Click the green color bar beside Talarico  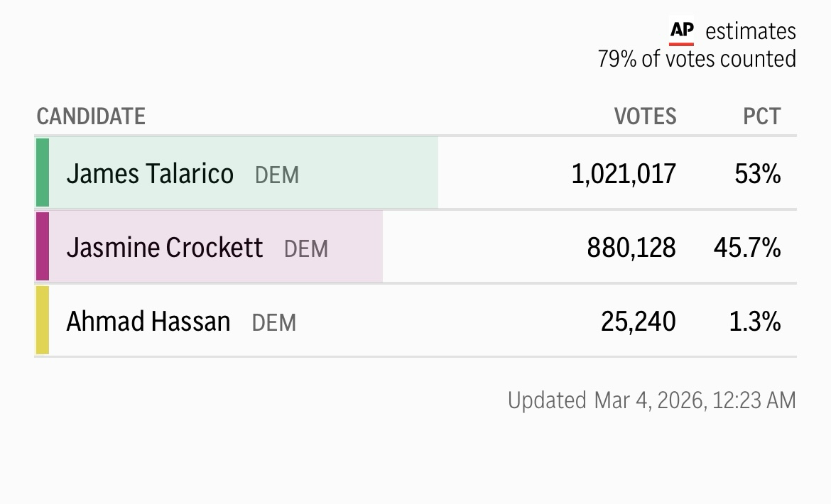pyautogui.click(x=43, y=173)
